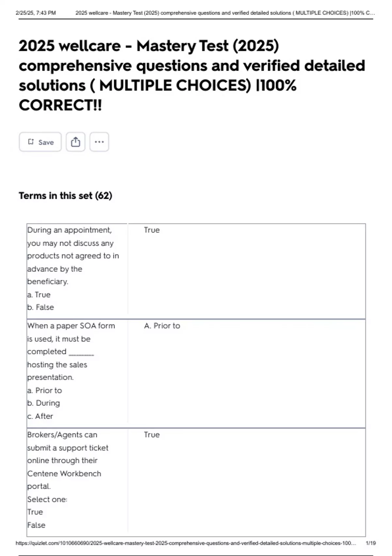Open the quizlet.com URL in the footer

186,543
